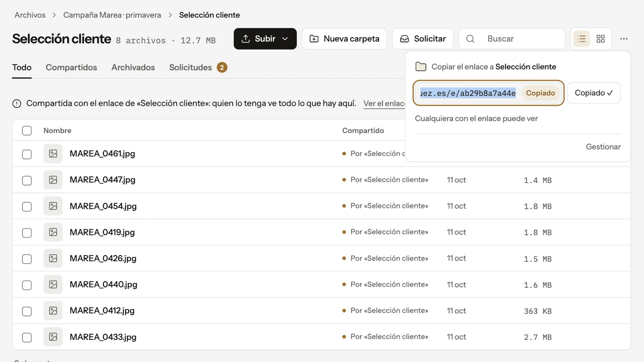The height and width of the screenshot is (362, 644).
Task: Open Gestionar link settings
Action: (603, 147)
